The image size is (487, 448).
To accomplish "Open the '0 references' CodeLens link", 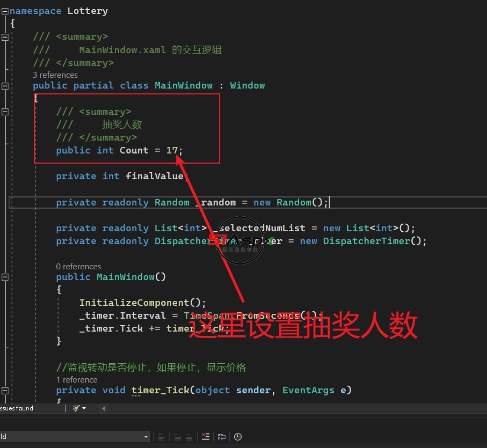I will pyautogui.click(x=78, y=266).
